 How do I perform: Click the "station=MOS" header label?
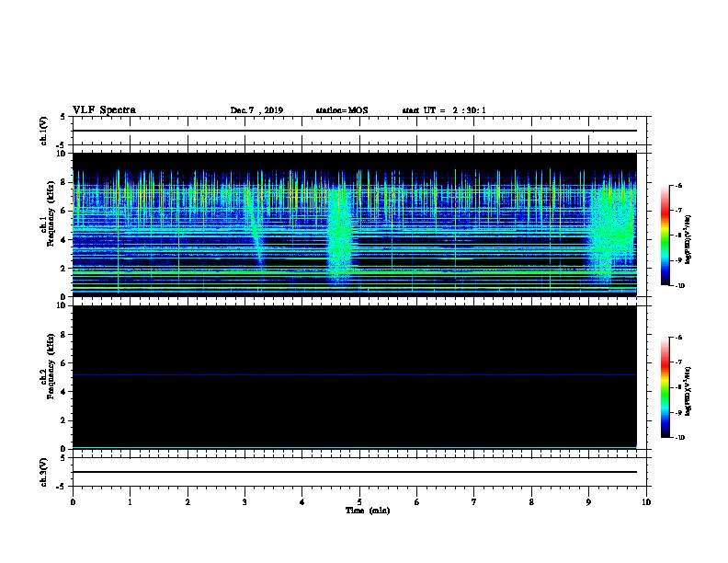point(342,110)
